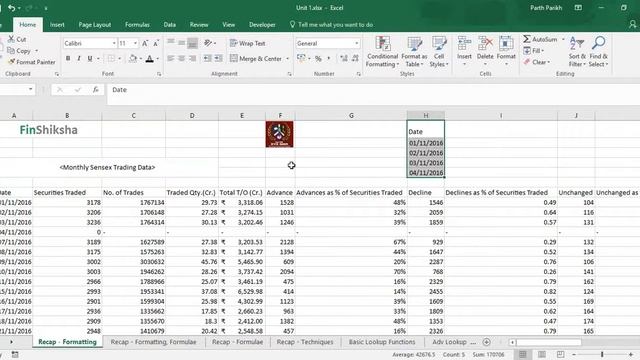Open Find & Select magnifier

point(598,52)
